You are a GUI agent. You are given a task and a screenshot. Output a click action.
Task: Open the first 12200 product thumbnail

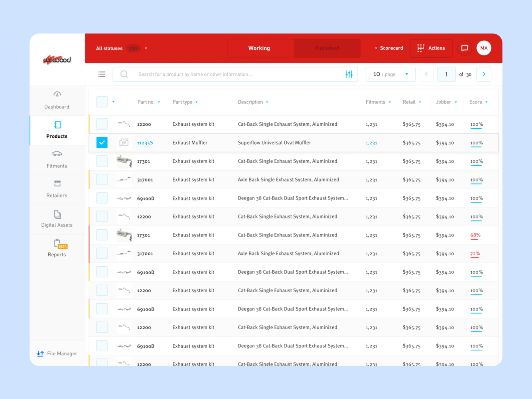click(124, 124)
